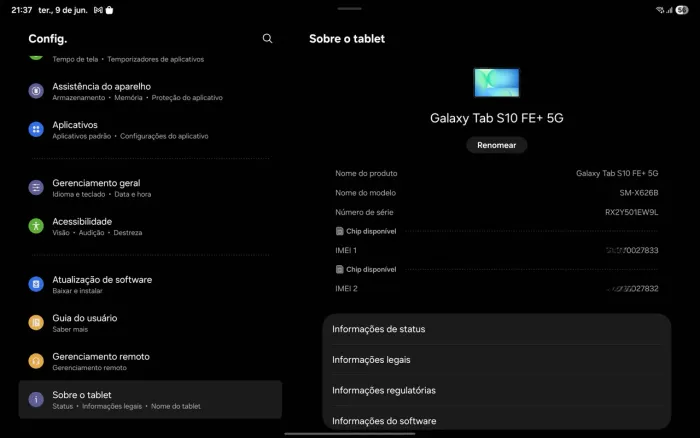Tap the green Acessibilidade person icon
700x438 pixels.
point(36,226)
